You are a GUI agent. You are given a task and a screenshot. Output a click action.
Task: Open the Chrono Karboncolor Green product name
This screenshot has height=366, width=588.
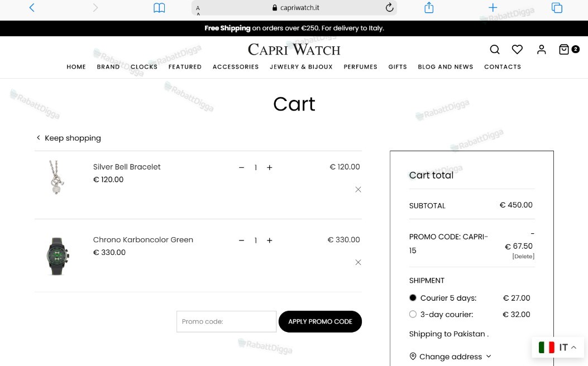click(x=143, y=240)
